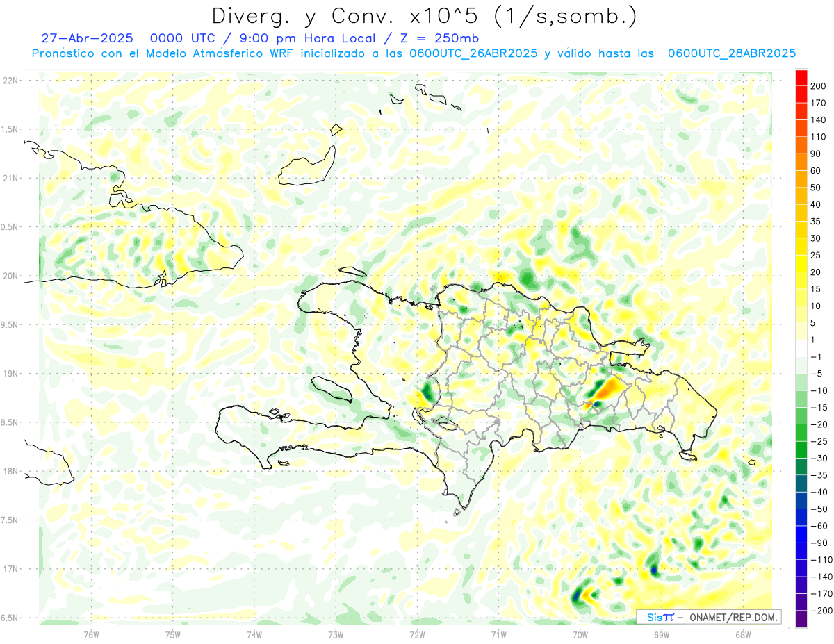Click the "71W" longitude label

click(498, 634)
